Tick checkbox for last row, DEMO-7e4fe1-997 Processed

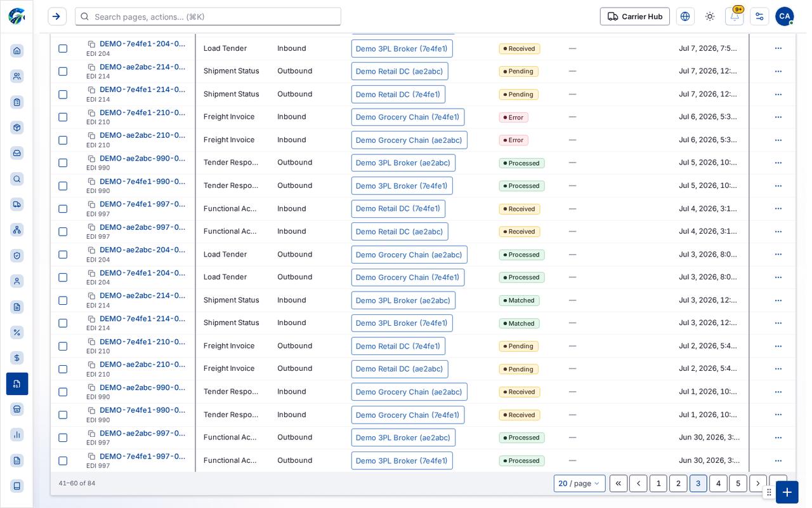coord(63,460)
